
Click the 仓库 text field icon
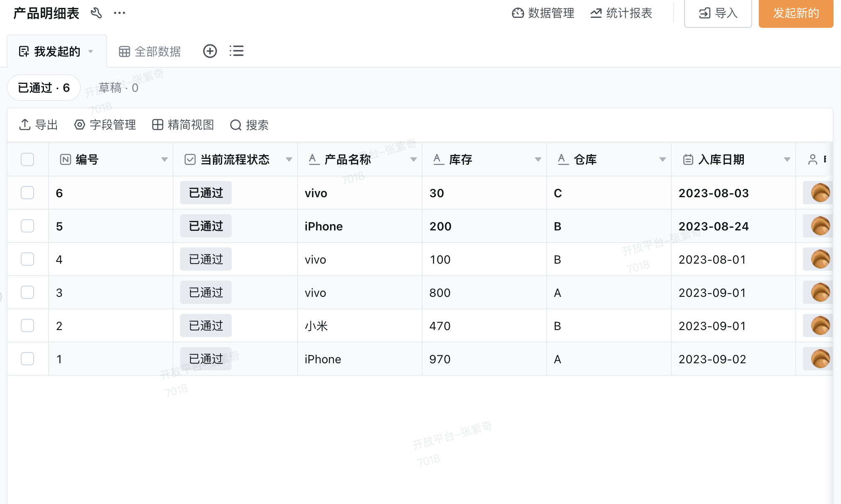tap(563, 159)
